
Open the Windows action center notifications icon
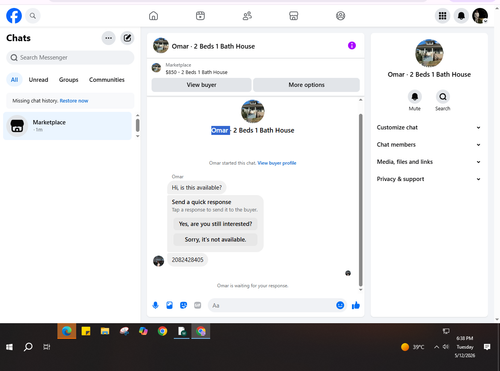click(487, 347)
